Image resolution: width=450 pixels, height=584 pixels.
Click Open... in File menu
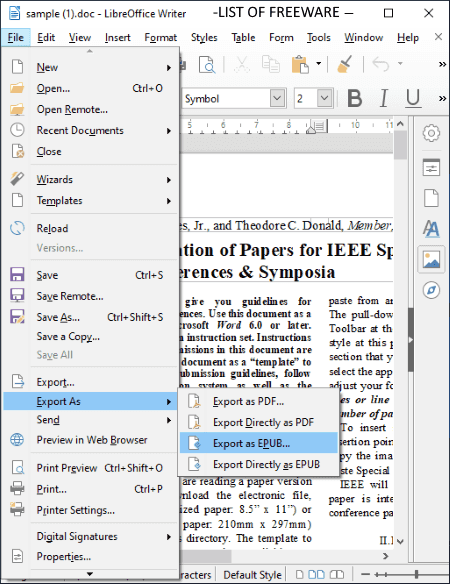click(91, 89)
